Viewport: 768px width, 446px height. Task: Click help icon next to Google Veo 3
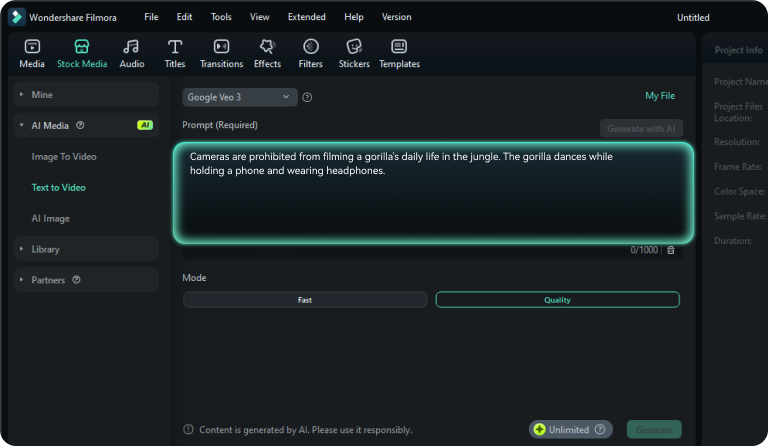point(307,97)
